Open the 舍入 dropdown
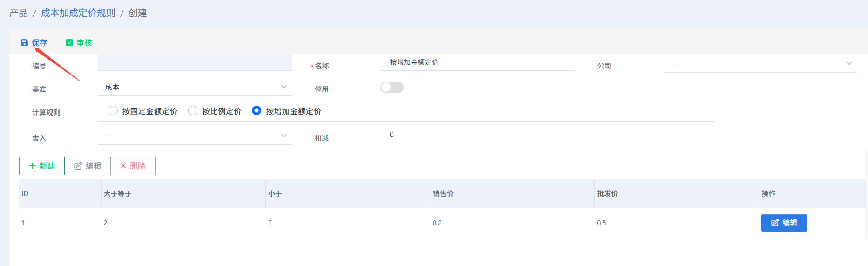This screenshot has height=266, width=868. (195, 136)
